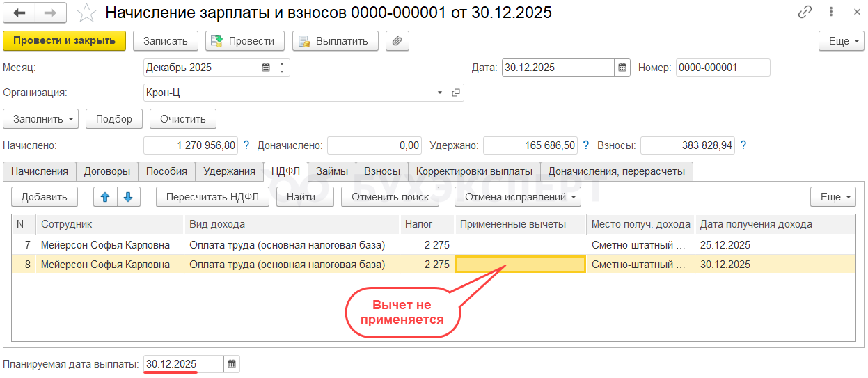
Task: Expand the Заполнить dropdown button
Action: pyautogui.click(x=41, y=119)
